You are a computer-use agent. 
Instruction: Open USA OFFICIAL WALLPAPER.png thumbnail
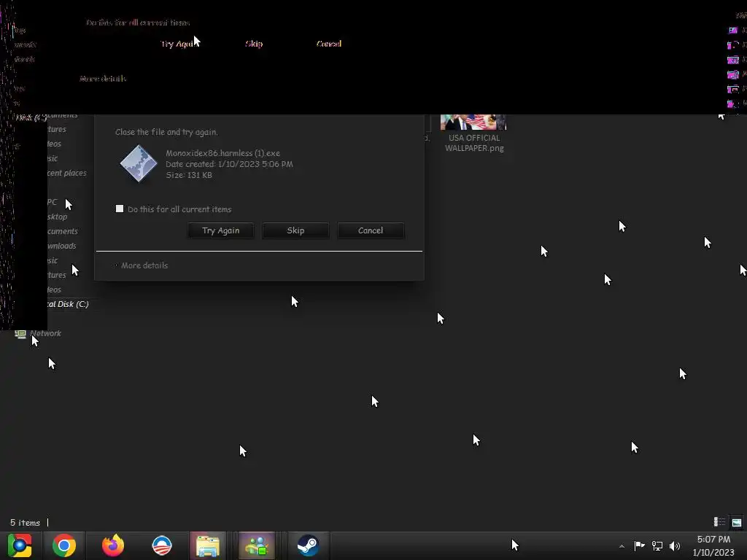click(x=473, y=122)
